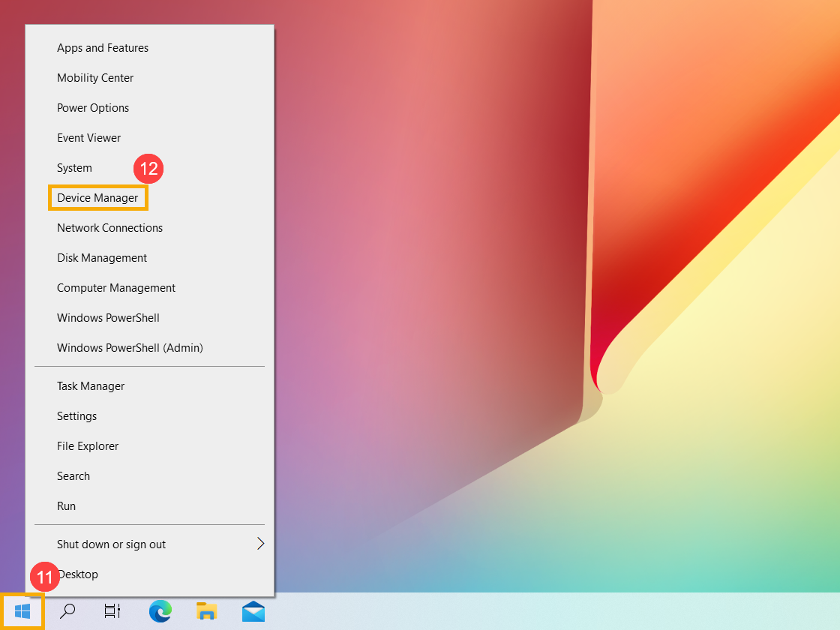
Task: Open Power Options
Action: pyautogui.click(x=93, y=107)
